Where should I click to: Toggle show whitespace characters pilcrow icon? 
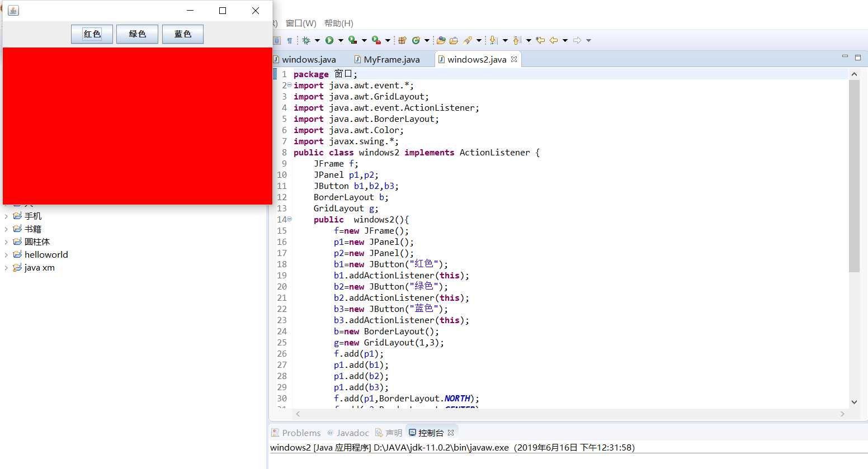pos(290,40)
